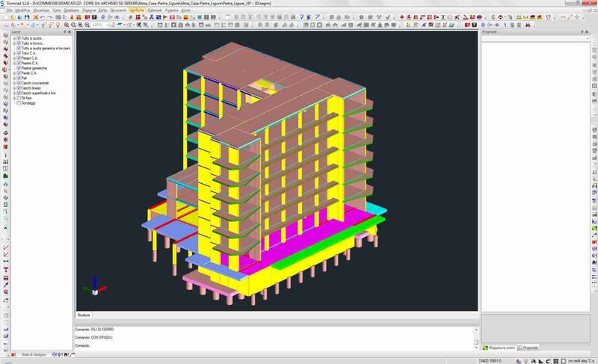Open the zoom percentage dropdown

[x=106, y=25]
